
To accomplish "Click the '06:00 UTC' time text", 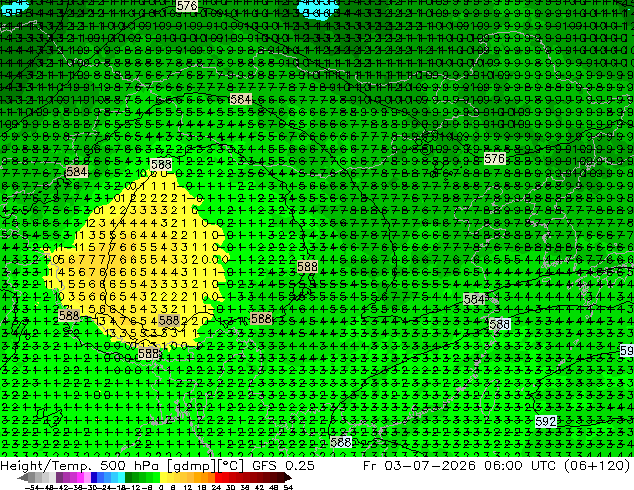I will click(x=524, y=466).
